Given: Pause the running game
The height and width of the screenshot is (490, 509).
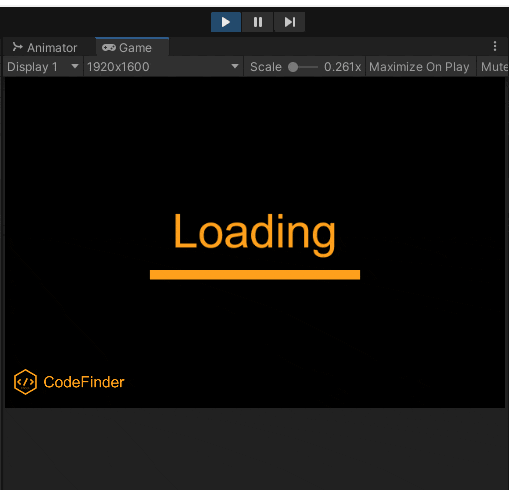Looking at the screenshot, I should pyautogui.click(x=257, y=22).
